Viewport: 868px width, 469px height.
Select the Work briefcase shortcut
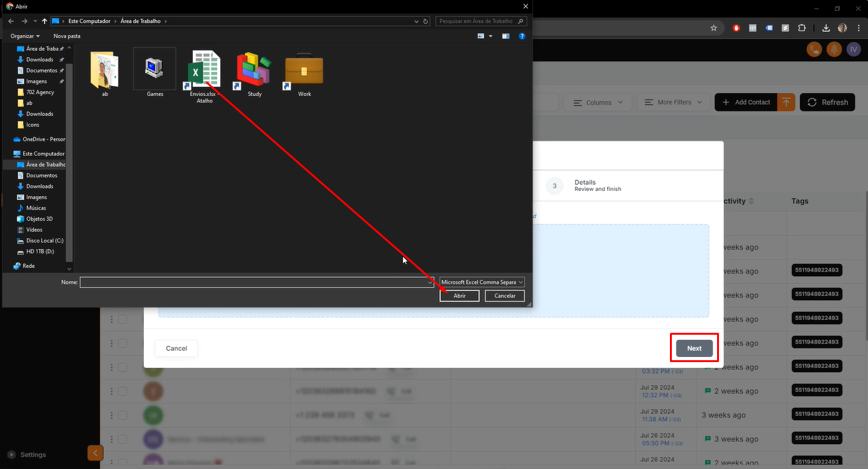pyautogui.click(x=304, y=70)
